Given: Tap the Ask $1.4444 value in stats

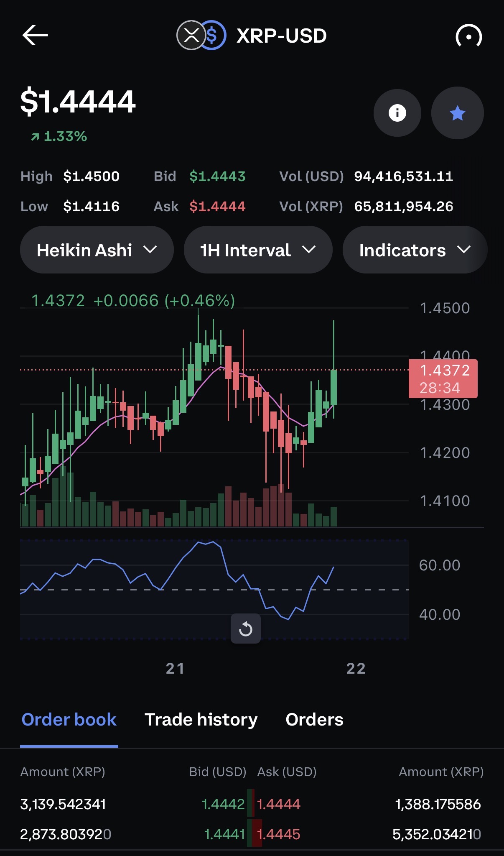Looking at the screenshot, I should pyautogui.click(x=217, y=207).
